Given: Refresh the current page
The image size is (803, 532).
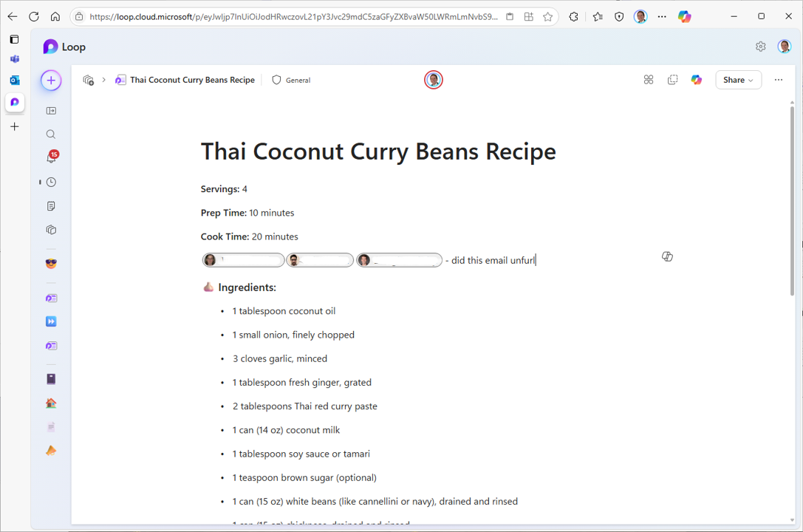Looking at the screenshot, I should [x=34, y=16].
